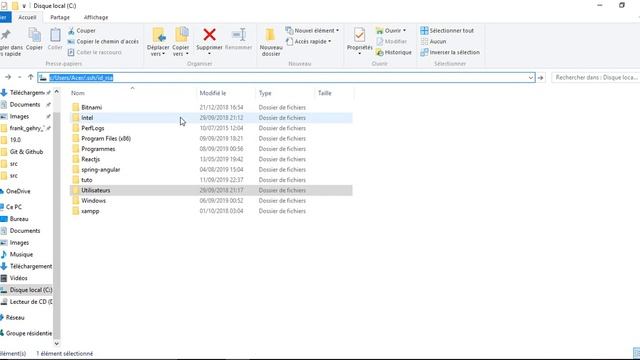The height and width of the screenshot is (360, 640).
Task: Click Inverser la sélection
Action: click(x=450, y=52)
